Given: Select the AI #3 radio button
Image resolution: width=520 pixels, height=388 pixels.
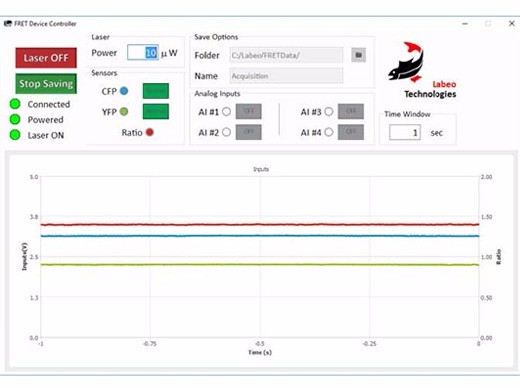Looking at the screenshot, I should pyautogui.click(x=329, y=112).
